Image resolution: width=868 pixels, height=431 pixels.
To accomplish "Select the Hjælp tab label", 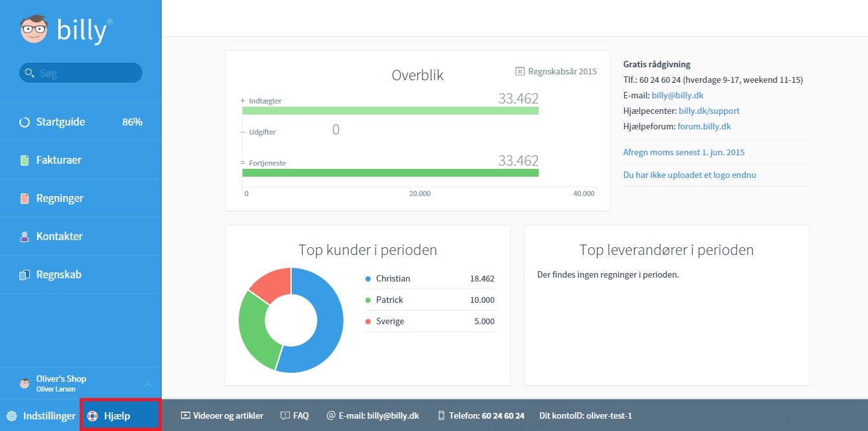I will pos(117,416).
